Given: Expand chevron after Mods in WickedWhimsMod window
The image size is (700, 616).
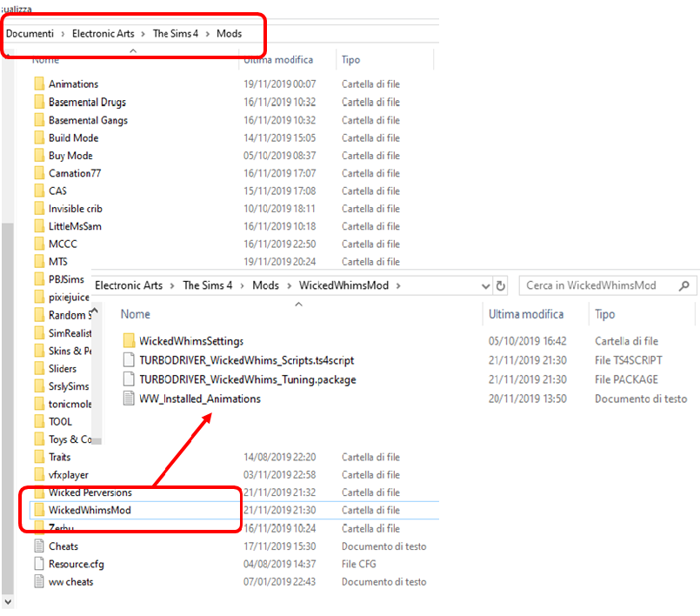Looking at the screenshot, I should click(289, 285).
